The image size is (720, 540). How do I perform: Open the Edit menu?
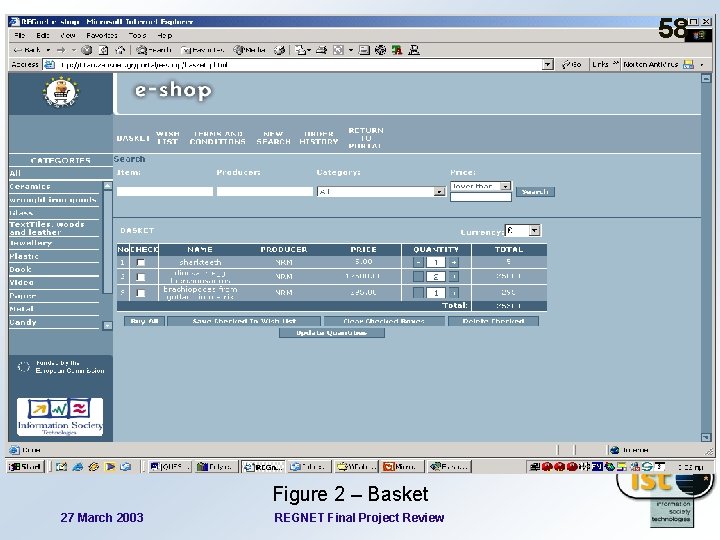[43, 35]
